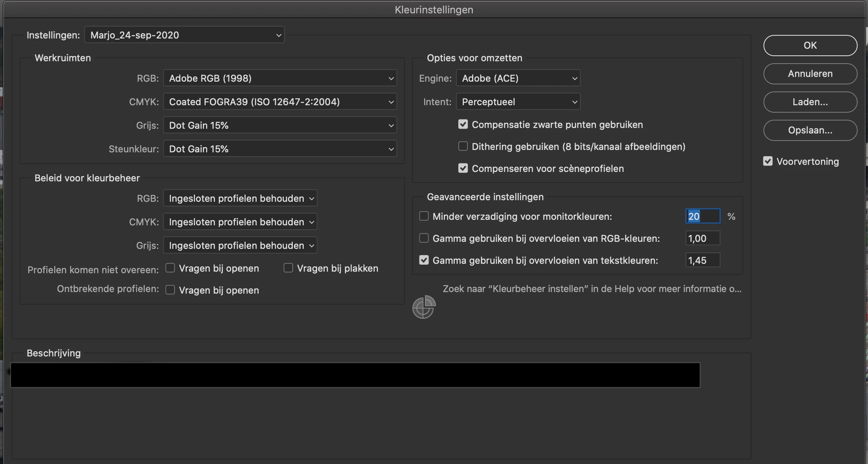The image size is (868, 464).
Task: Enable Vragen bij openen for Ontbrekende profielen
Action: [170, 290]
